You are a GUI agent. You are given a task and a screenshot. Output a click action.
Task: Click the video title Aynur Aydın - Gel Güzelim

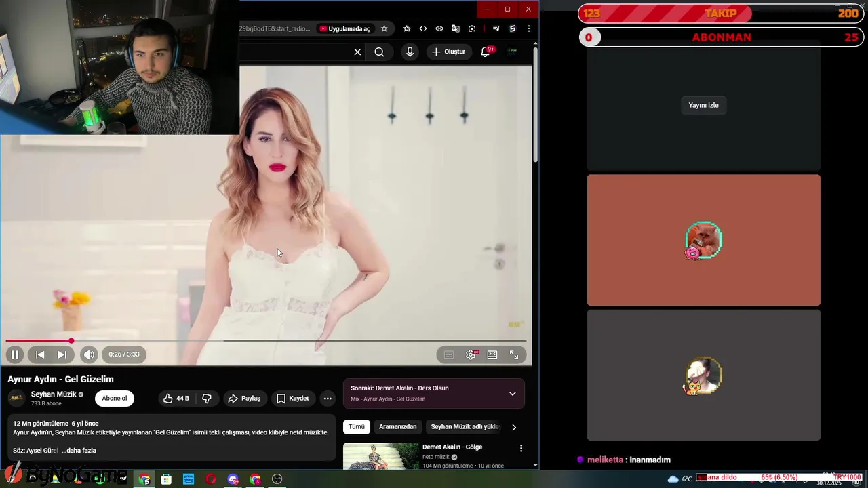click(61, 380)
